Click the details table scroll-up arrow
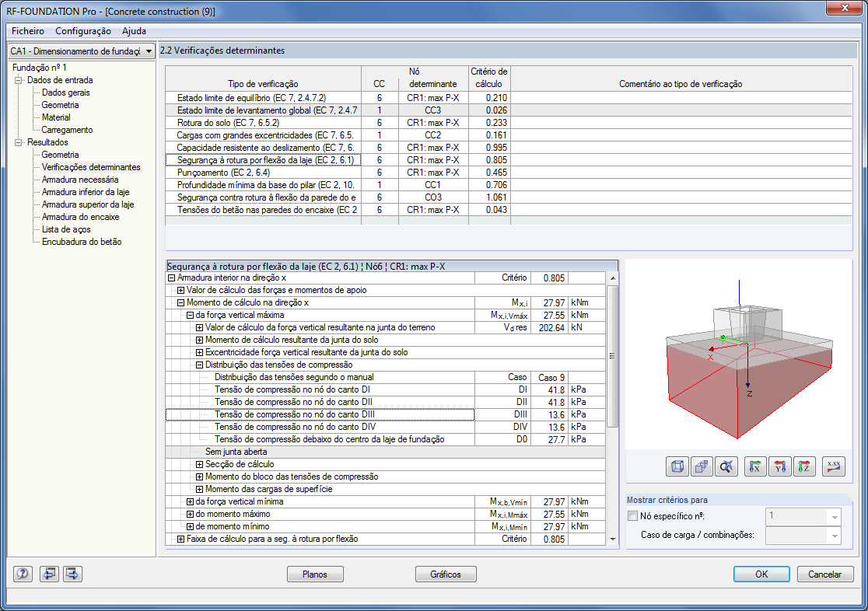 (612, 278)
